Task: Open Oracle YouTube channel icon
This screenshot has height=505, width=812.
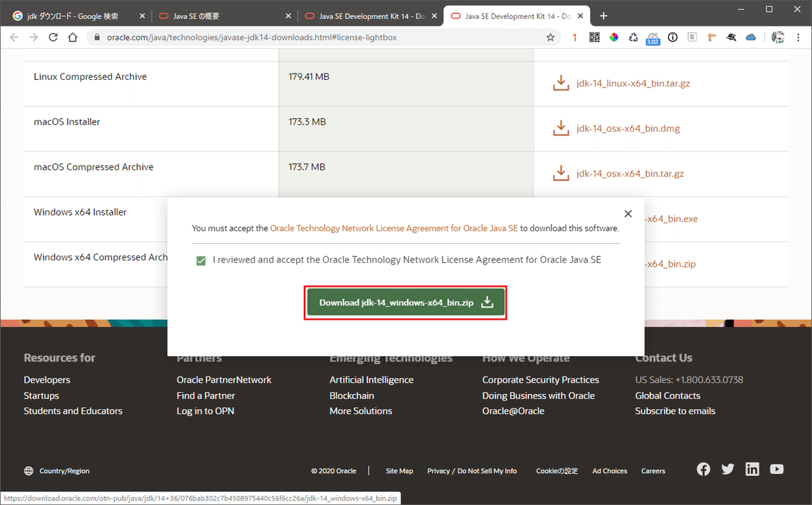Action: pos(777,468)
